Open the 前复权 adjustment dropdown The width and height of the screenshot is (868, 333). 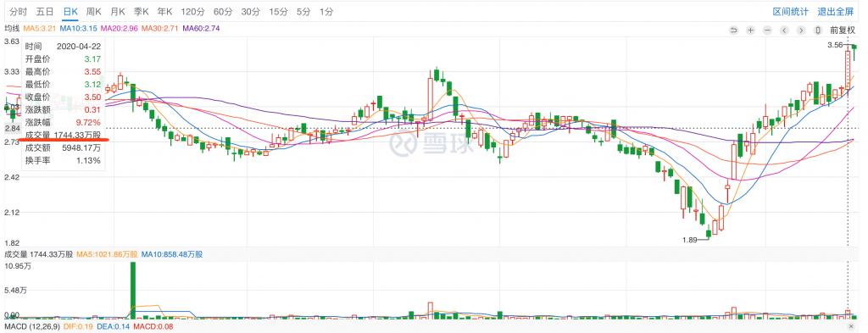(843, 30)
